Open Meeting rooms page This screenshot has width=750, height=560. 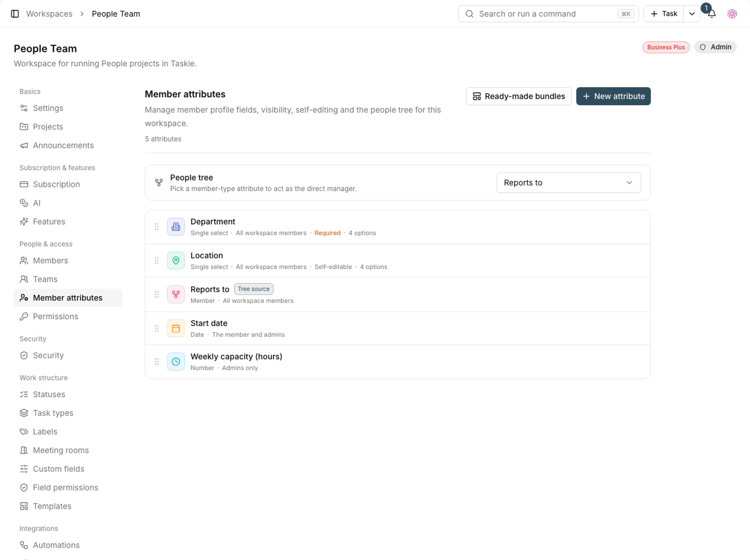coord(68,450)
